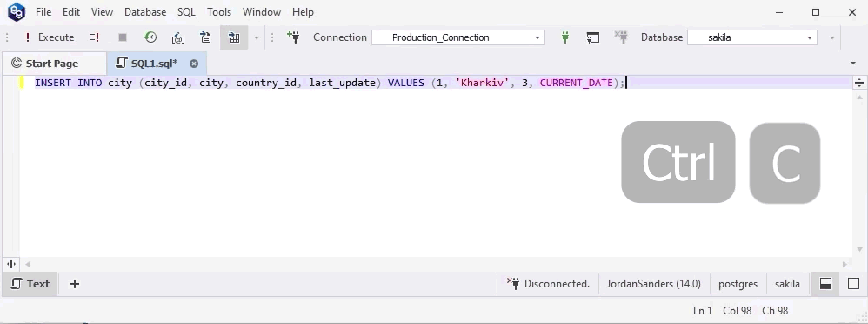Screen dimensions: 868x324
Task: Minimize the application window
Action: (779, 11)
